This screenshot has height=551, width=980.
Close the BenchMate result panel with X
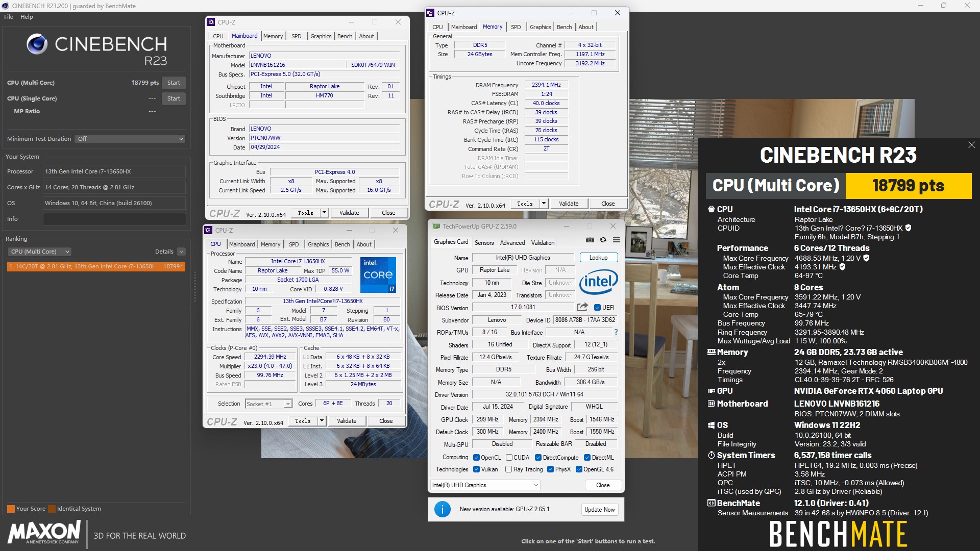click(971, 145)
